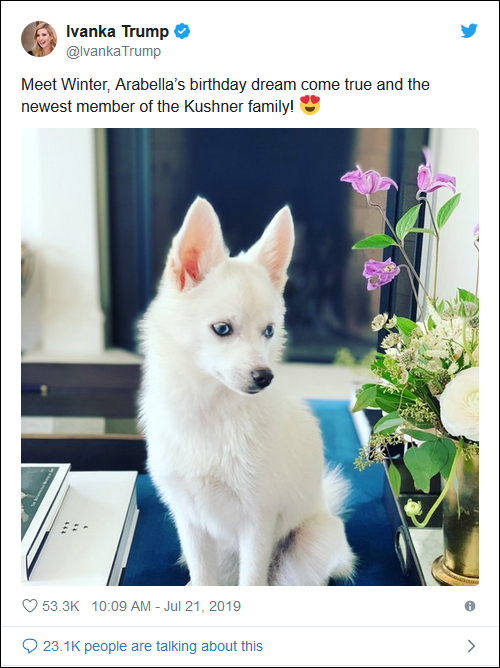Click the stacked books in the photo
This screenshot has width=500, height=668.
(x=79, y=524)
